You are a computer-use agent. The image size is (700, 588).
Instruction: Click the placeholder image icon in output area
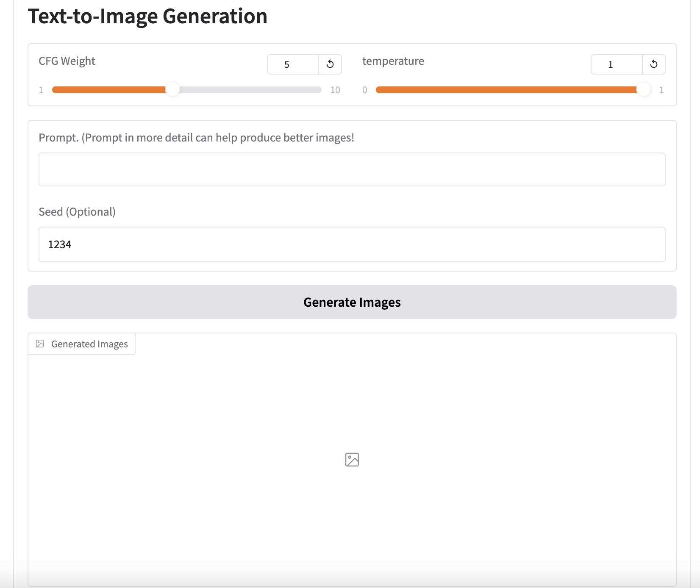pos(352,460)
